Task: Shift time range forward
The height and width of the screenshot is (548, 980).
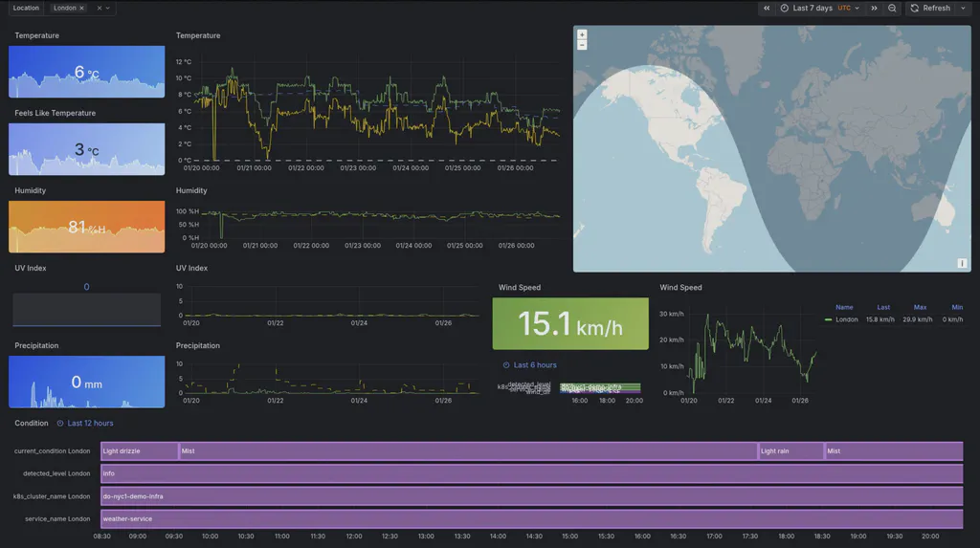Action: click(x=874, y=8)
